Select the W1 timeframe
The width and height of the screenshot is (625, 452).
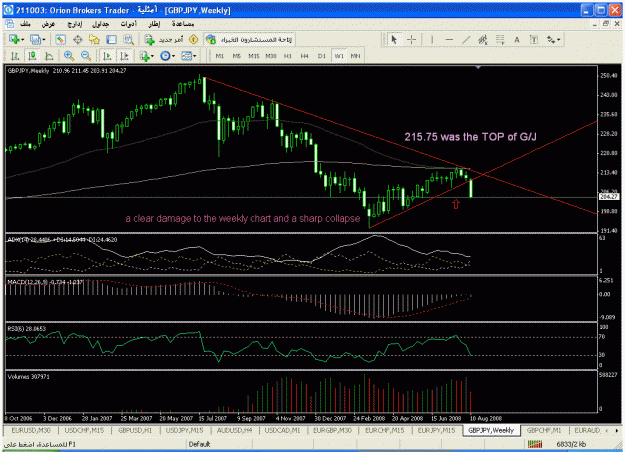339,56
